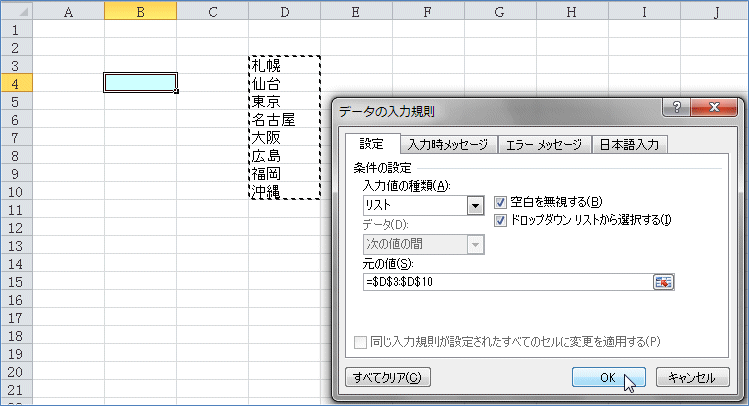The image size is (749, 406).
Task: Click the cell containing 福岡
Action: point(285,173)
